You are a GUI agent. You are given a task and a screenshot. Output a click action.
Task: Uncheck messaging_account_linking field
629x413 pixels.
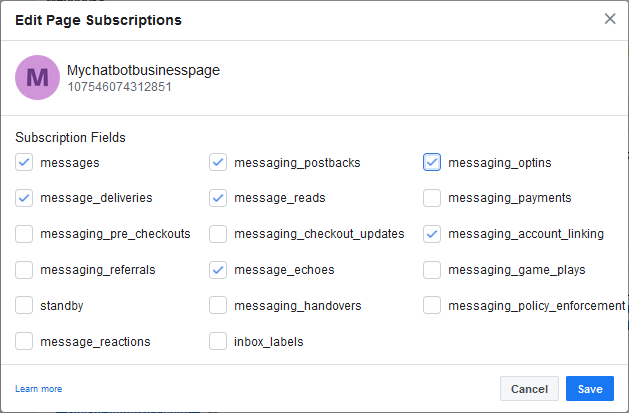coord(432,234)
